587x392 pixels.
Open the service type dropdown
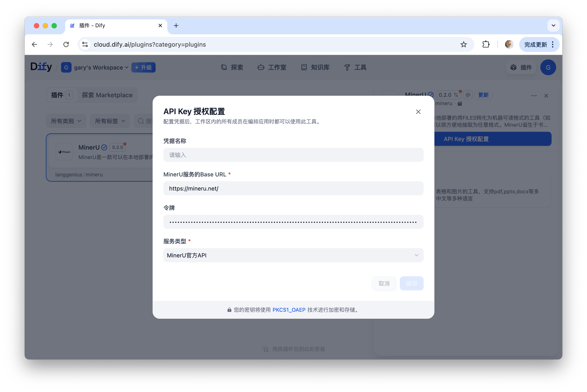click(293, 255)
